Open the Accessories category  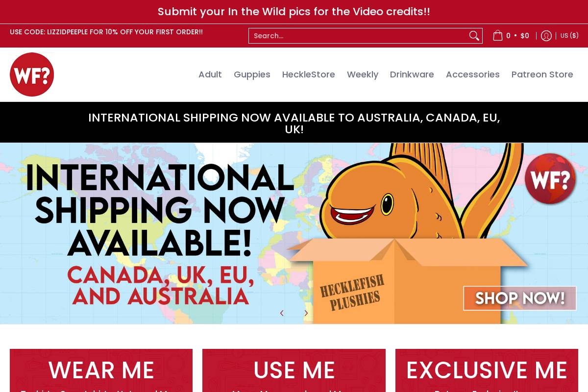(x=473, y=74)
